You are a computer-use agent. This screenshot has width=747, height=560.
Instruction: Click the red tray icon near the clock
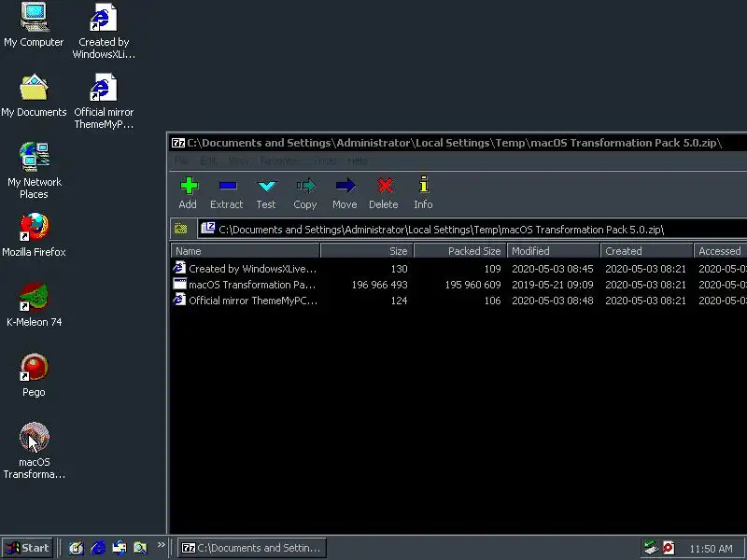click(669, 548)
